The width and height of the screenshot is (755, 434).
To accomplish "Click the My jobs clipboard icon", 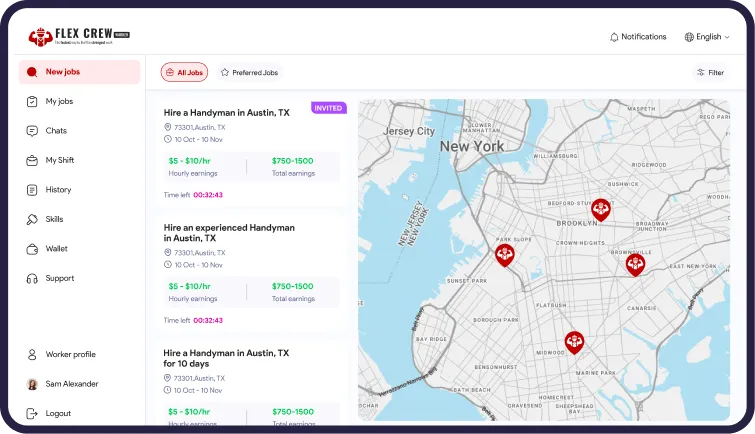I will click(33, 101).
